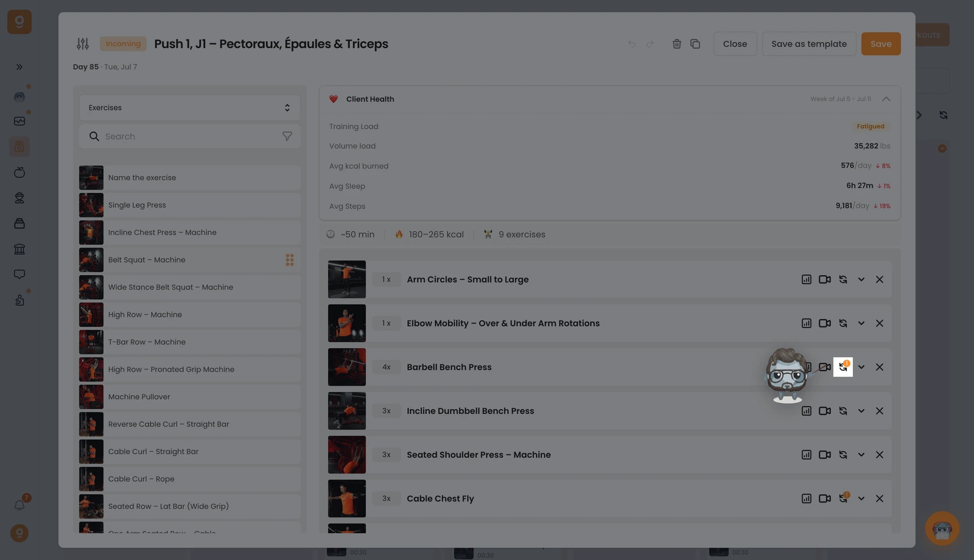The image size is (974, 560).
Task: Open video for Incline Dumbbell Bench Press
Action: tap(825, 411)
